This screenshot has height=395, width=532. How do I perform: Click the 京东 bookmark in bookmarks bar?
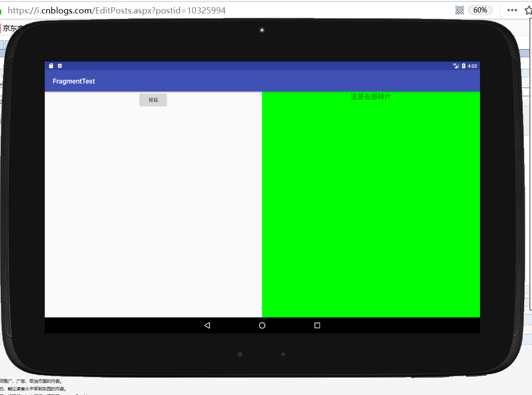coord(12,28)
